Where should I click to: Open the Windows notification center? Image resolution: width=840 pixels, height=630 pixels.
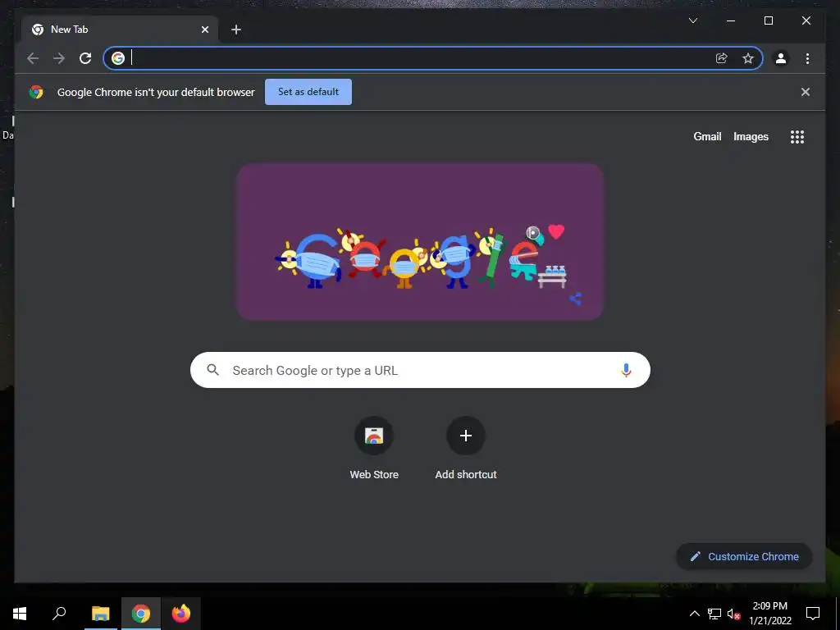pyautogui.click(x=813, y=614)
